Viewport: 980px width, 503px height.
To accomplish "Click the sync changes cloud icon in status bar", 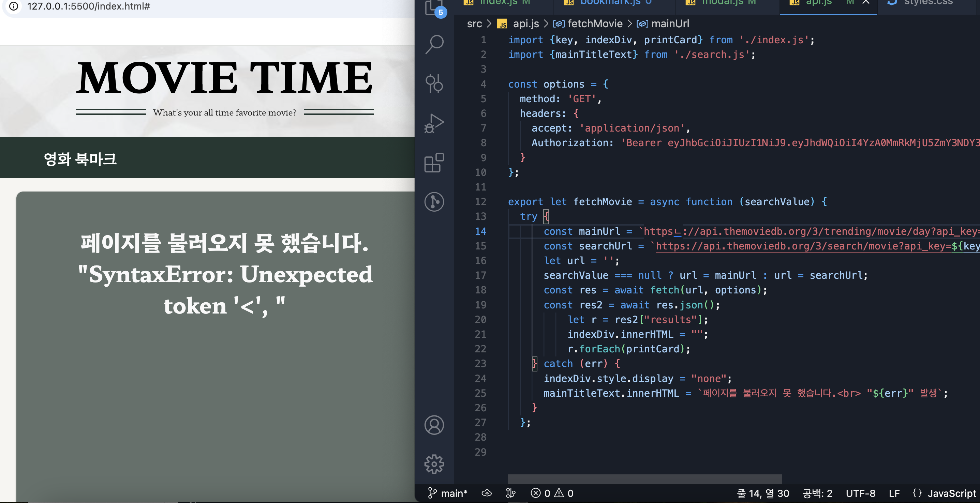I will coord(487,493).
